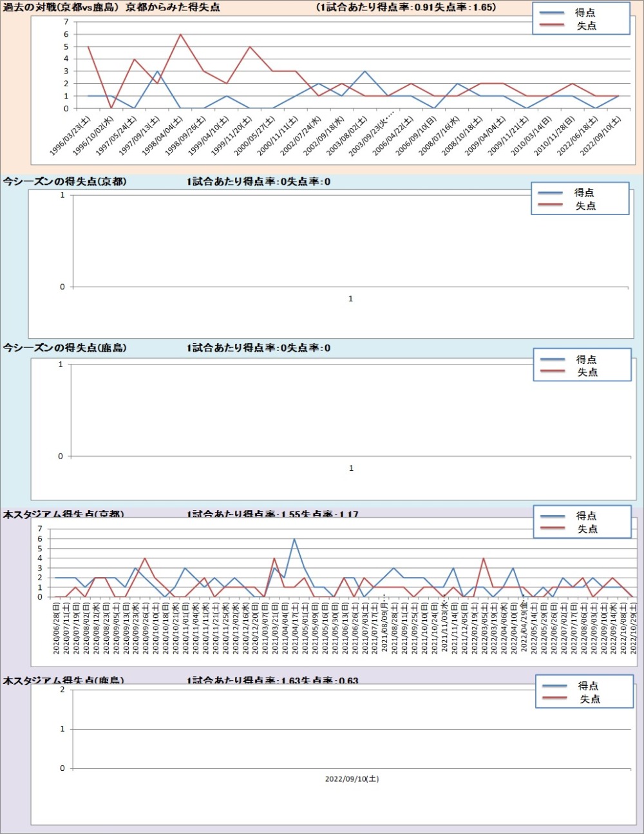Select the 得点 legend entry in the 本スタジアム京都 chart
Screen dimensions: 644x834
point(586,516)
